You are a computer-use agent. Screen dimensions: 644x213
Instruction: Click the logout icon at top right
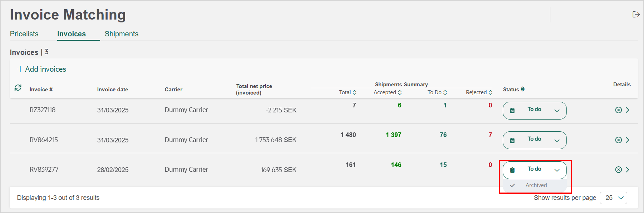point(636,14)
